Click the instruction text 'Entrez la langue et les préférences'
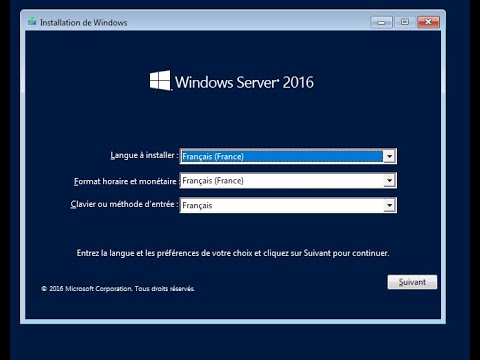Screen dimensions: 480x360 [x=233, y=253]
